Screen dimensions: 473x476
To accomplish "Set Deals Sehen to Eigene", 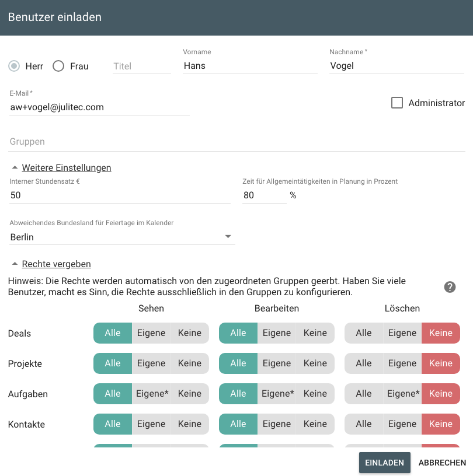I will point(151,332).
